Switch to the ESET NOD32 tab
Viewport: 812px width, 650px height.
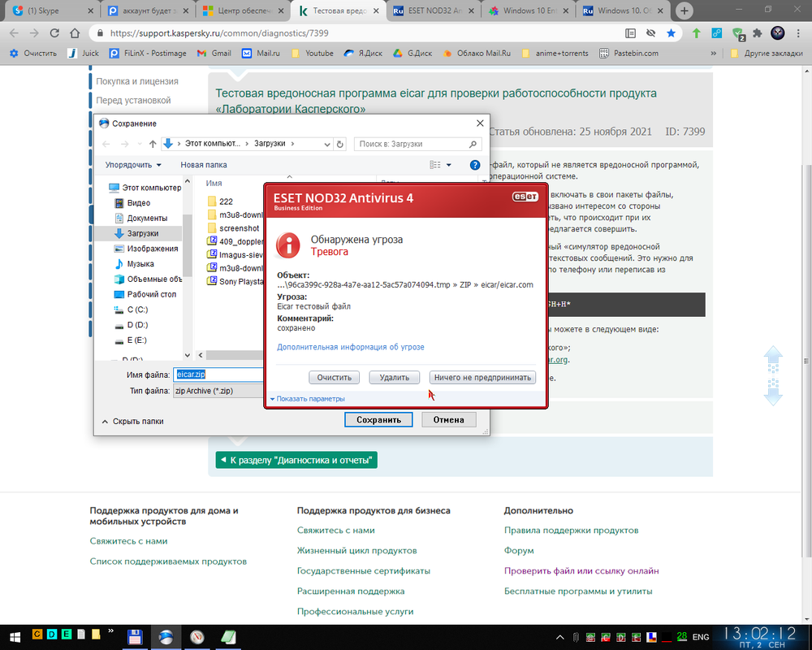[433, 11]
